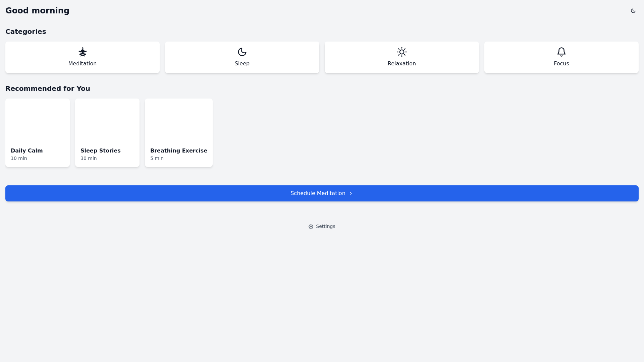This screenshot has height=362, width=644.
Task: Select the Daily Calm session card
Action: pyautogui.click(x=37, y=133)
